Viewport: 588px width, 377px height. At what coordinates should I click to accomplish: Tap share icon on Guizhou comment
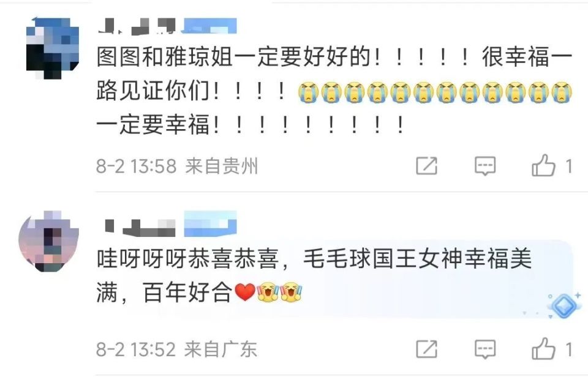click(427, 166)
